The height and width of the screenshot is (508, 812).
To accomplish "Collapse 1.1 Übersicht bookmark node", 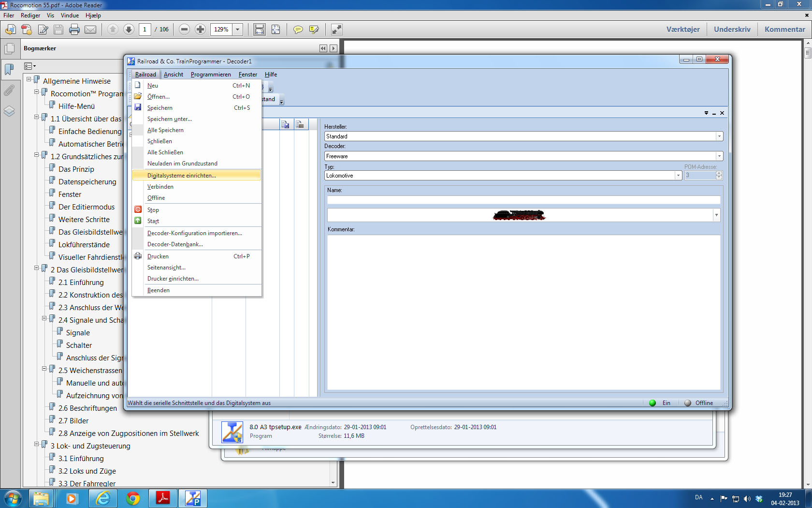I will 36,117.
